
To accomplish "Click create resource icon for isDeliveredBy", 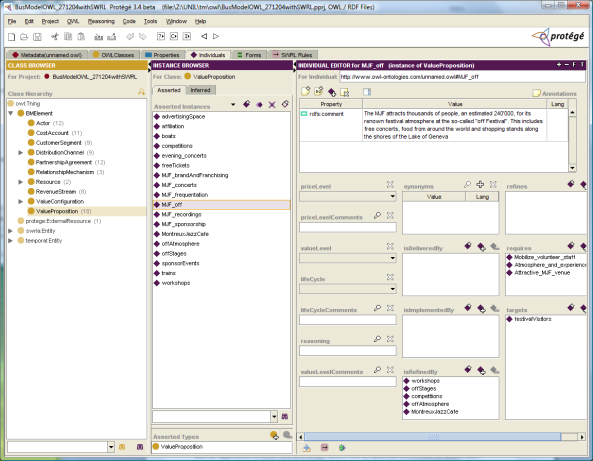I will coord(468,246).
